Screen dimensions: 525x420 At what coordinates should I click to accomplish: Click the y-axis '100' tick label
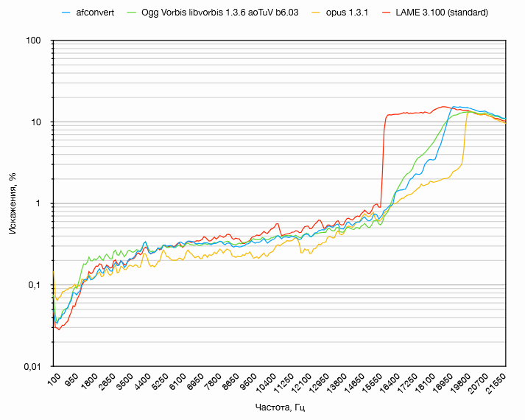click(33, 41)
